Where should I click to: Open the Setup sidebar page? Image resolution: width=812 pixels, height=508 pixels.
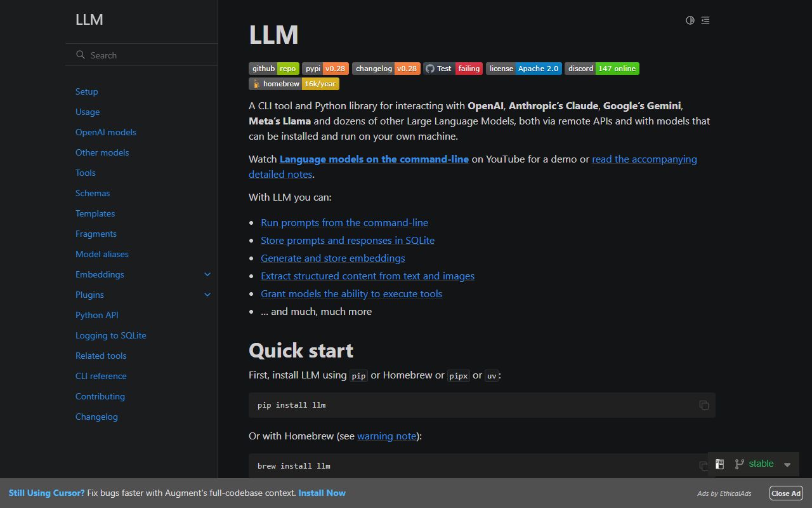pyautogui.click(x=86, y=91)
